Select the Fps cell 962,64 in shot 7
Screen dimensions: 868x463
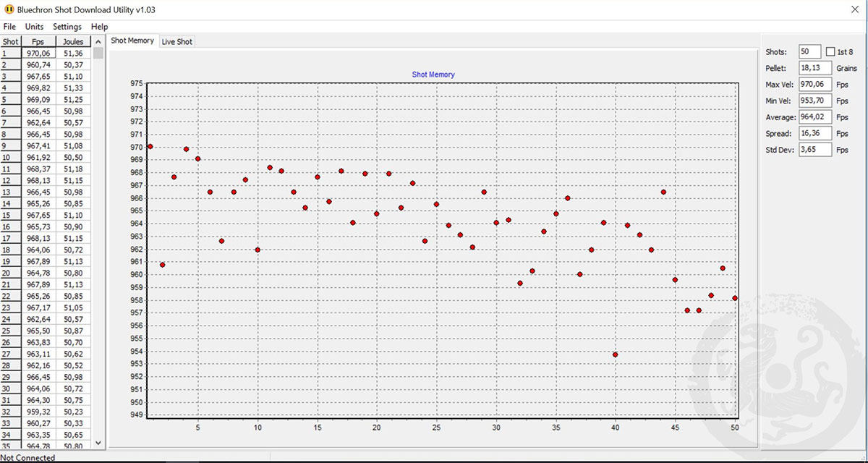pos(38,122)
